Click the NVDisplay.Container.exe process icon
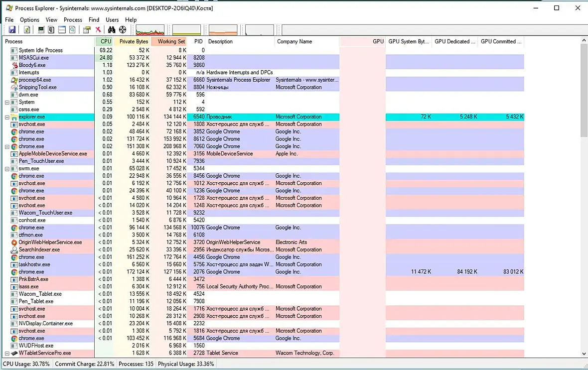The image size is (588, 370). tap(14, 324)
